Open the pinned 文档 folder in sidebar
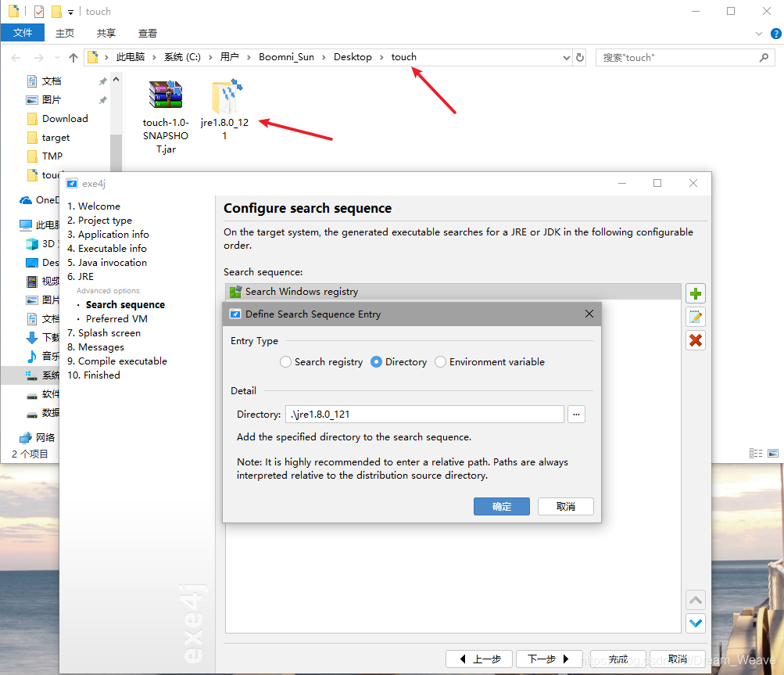This screenshot has height=675, width=784. pyautogui.click(x=52, y=81)
